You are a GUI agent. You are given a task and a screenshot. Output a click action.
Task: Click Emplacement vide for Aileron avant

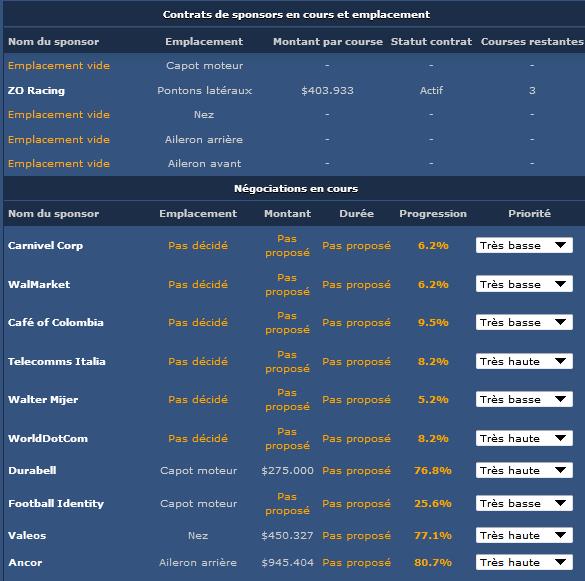click(x=59, y=163)
